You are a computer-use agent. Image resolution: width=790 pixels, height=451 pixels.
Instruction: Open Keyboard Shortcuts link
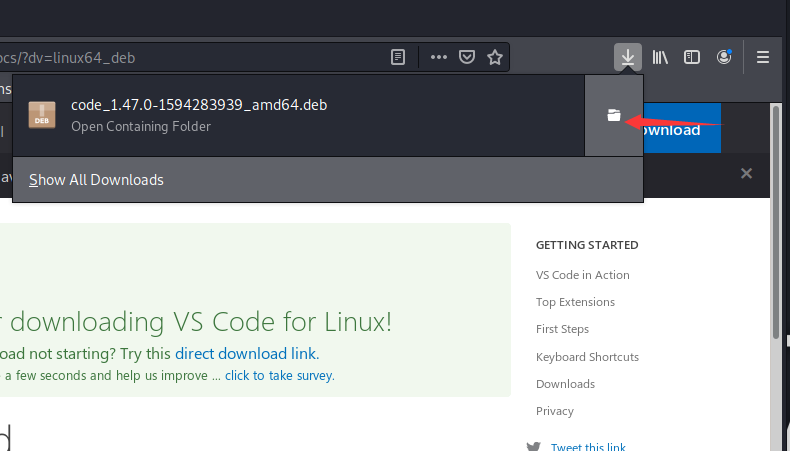click(587, 357)
